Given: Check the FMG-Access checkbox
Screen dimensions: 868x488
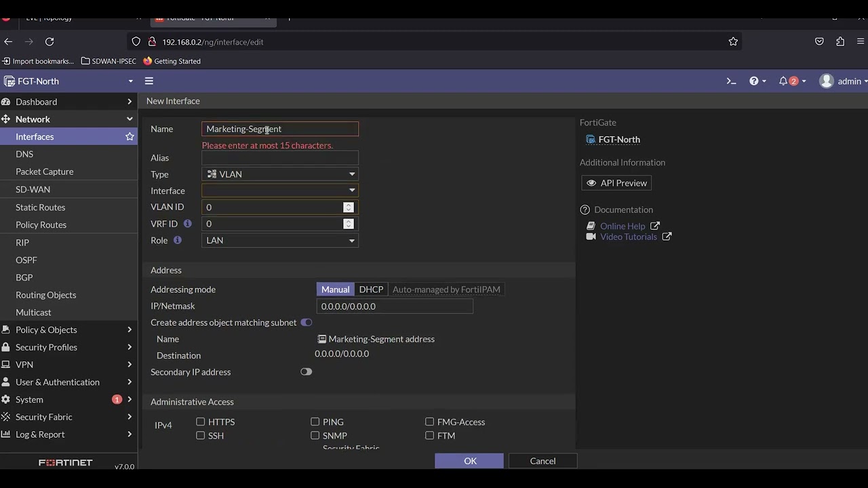Looking at the screenshot, I should click(430, 422).
